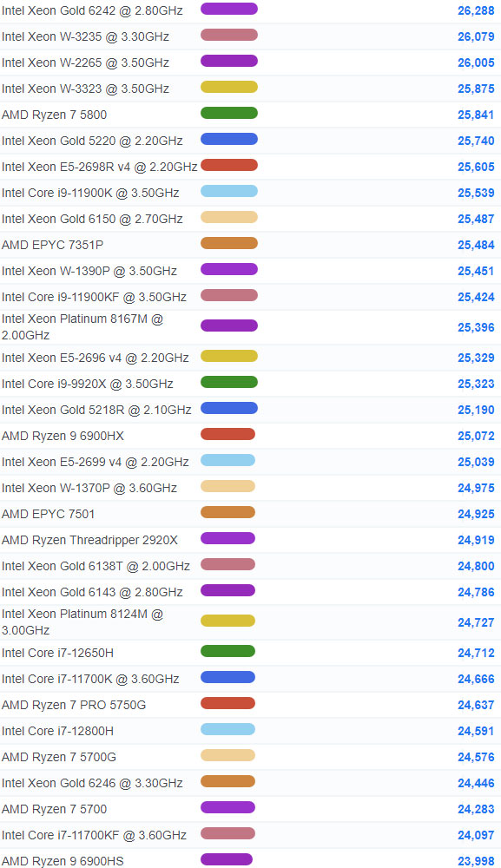Click the orange bar for AMD EPYC 7501

227,512
